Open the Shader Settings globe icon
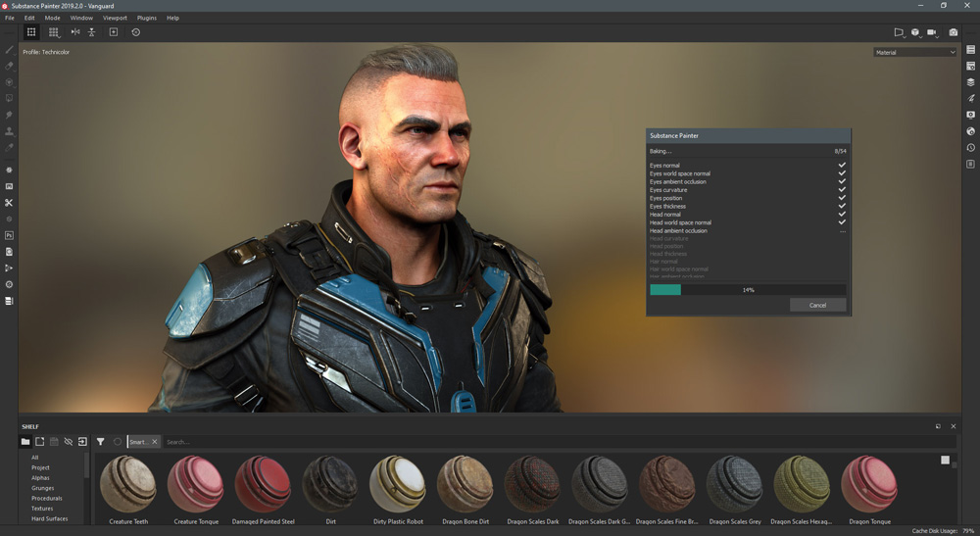 click(970, 131)
